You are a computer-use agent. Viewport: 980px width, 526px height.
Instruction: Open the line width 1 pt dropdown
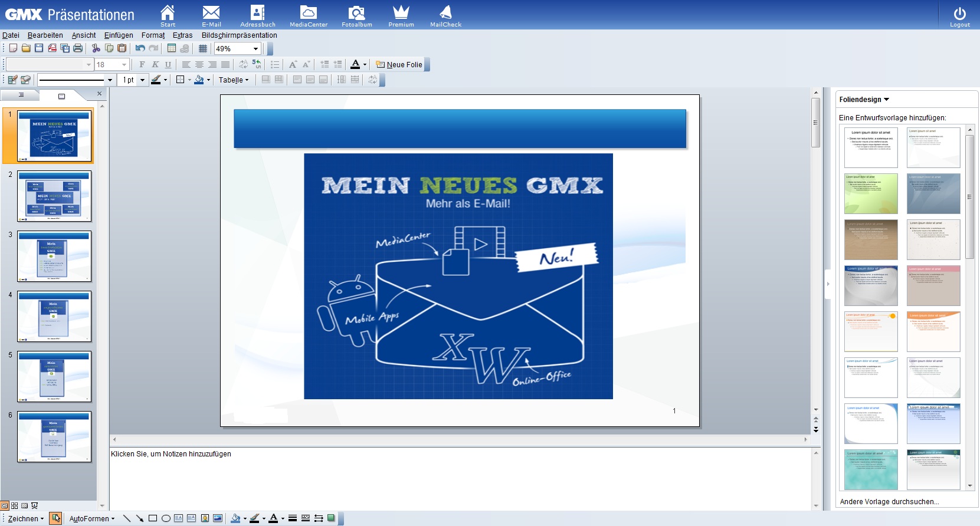tap(142, 80)
